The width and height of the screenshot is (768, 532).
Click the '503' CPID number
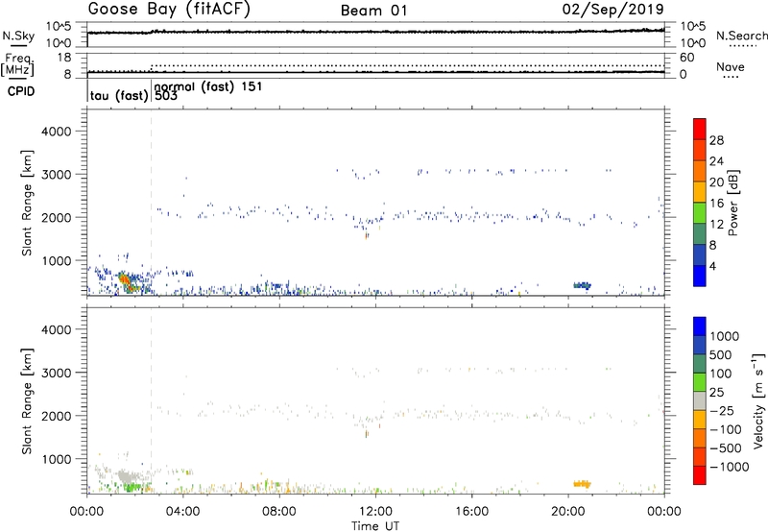[166, 95]
